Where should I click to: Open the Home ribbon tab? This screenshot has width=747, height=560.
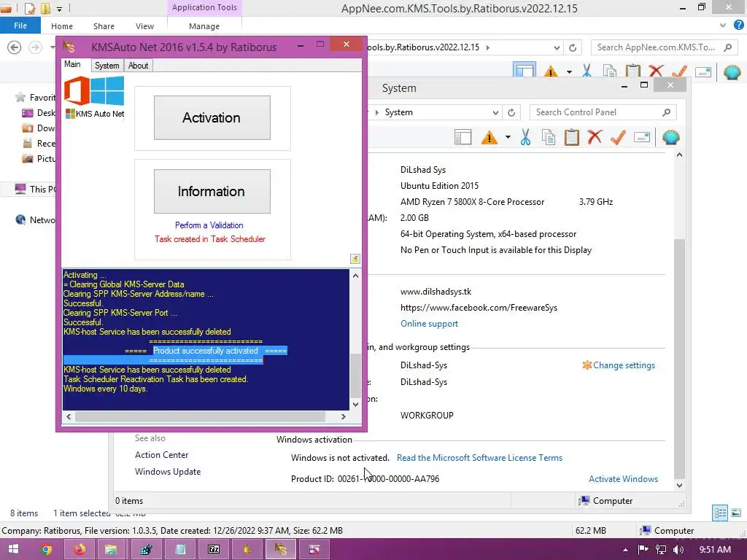pyautogui.click(x=62, y=26)
